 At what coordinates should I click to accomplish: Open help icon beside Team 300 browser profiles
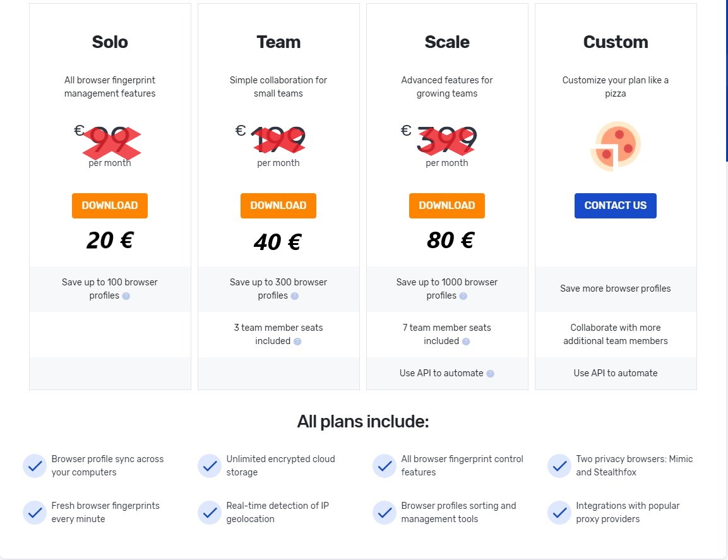[294, 296]
